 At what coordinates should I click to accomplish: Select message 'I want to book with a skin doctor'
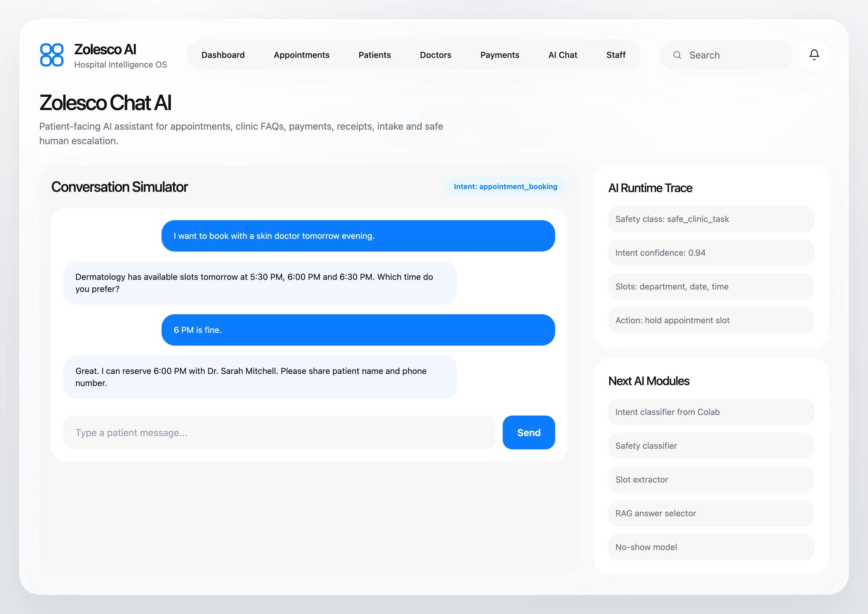(358, 236)
